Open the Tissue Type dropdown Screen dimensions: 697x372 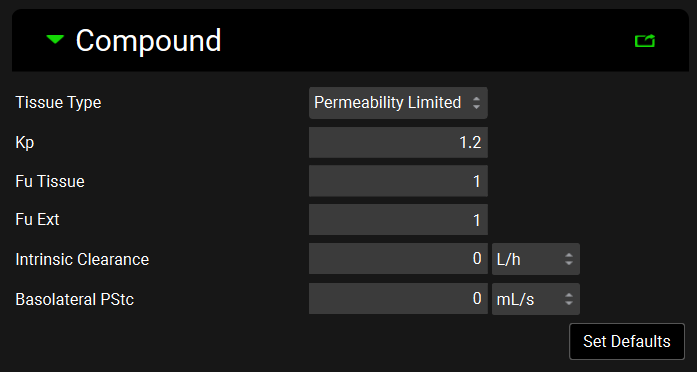point(398,103)
